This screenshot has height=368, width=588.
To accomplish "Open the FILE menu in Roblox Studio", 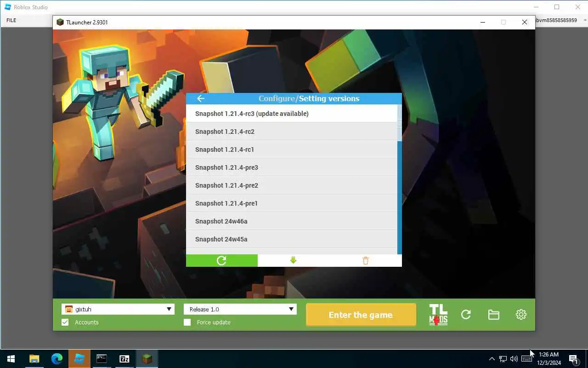I will [11, 20].
